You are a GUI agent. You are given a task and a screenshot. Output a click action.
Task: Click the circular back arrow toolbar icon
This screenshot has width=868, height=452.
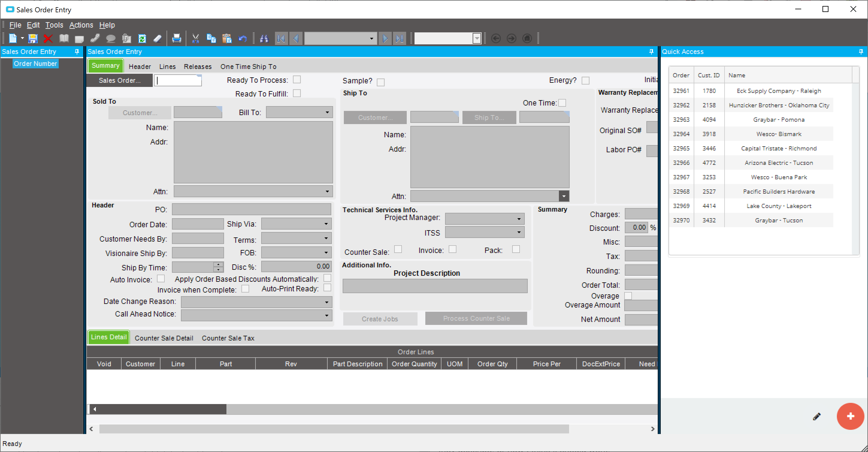click(496, 38)
